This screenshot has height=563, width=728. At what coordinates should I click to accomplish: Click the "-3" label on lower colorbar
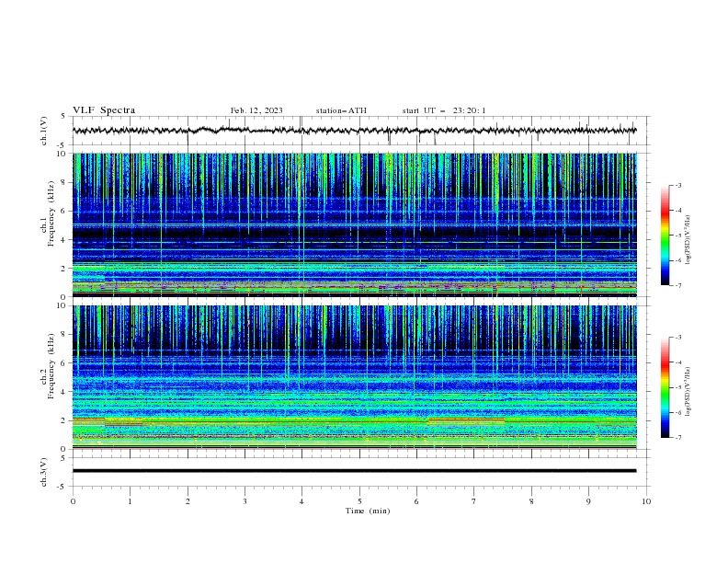coord(677,338)
